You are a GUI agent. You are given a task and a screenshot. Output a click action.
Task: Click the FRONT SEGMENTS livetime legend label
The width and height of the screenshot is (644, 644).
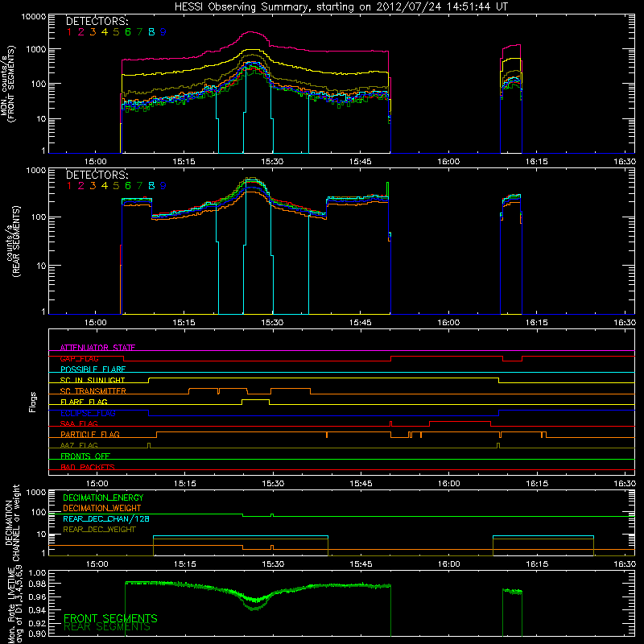click(x=110, y=618)
